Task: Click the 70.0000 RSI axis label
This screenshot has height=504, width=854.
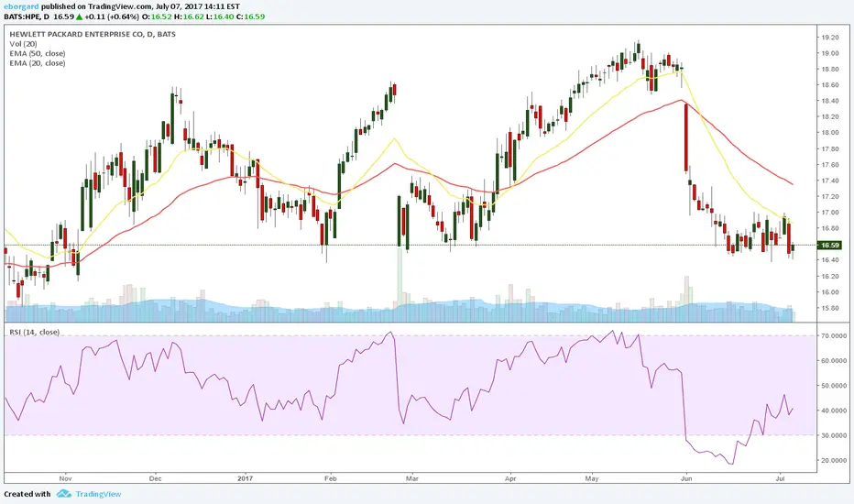Action: [834, 335]
